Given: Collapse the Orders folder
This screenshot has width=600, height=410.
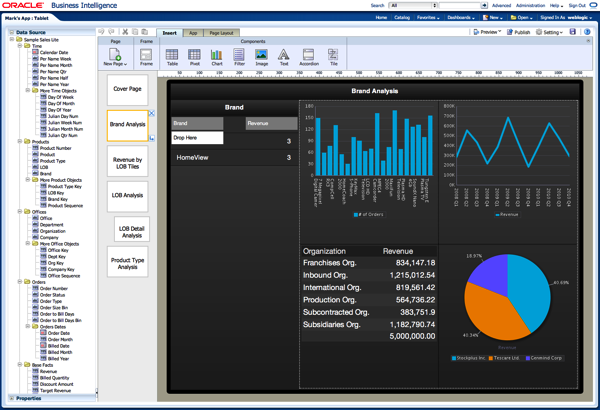Looking at the screenshot, I should 20,282.
